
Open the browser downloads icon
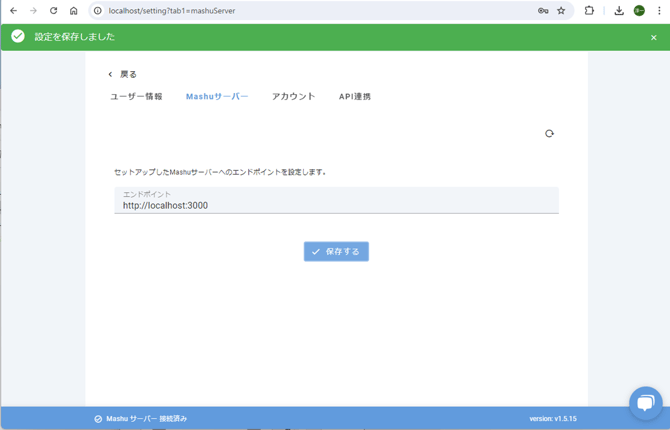[619, 11]
